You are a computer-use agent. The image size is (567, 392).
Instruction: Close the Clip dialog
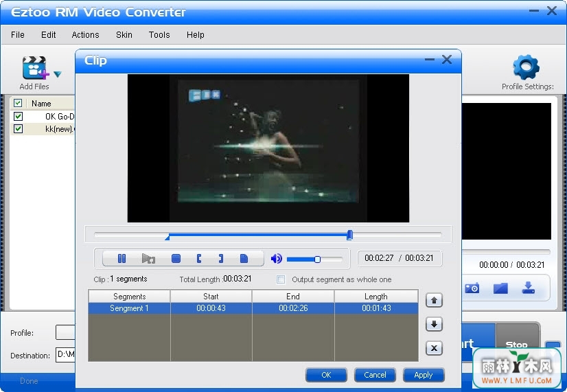[x=447, y=59]
